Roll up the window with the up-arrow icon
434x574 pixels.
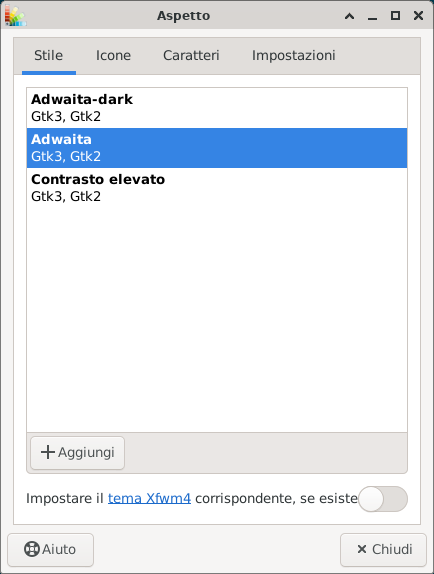pyautogui.click(x=349, y=16)
